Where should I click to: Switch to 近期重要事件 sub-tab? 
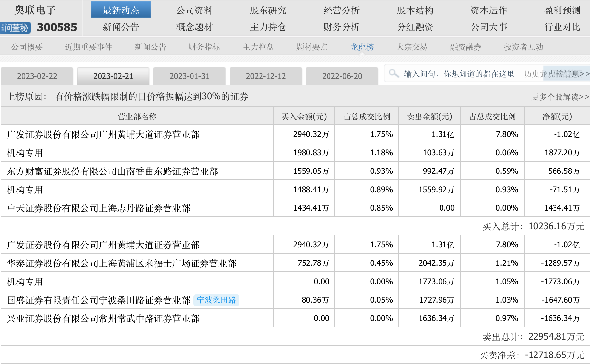pos(89,47)
